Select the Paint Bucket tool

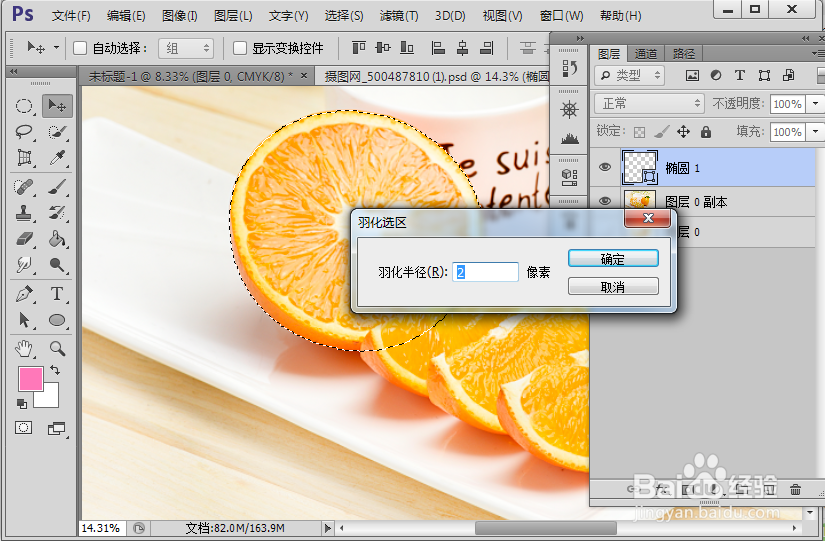(x=57, y=239)
